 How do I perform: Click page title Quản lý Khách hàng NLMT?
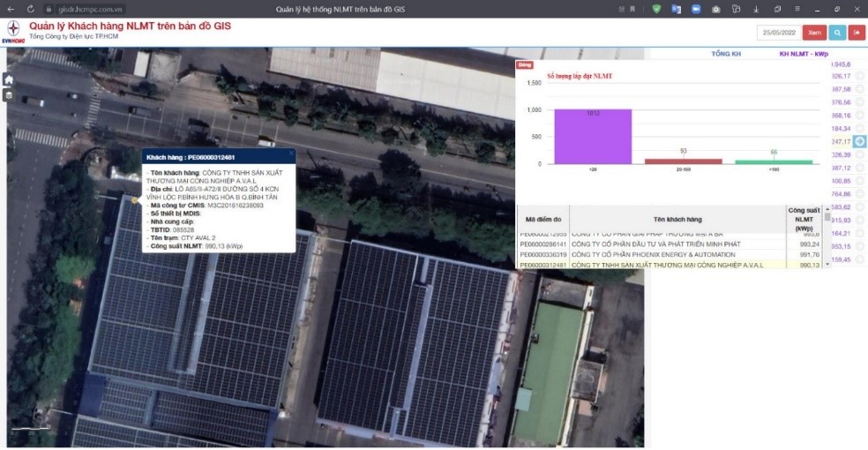point(130,26)
